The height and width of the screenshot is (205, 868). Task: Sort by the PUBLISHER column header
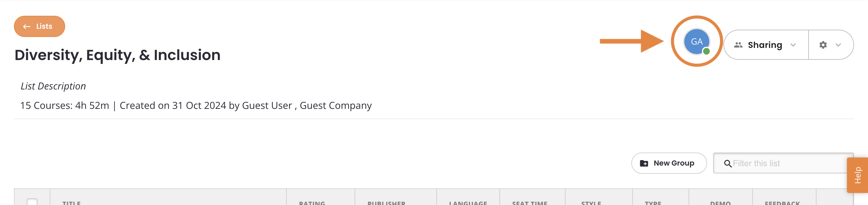click(x=386, y=203)
